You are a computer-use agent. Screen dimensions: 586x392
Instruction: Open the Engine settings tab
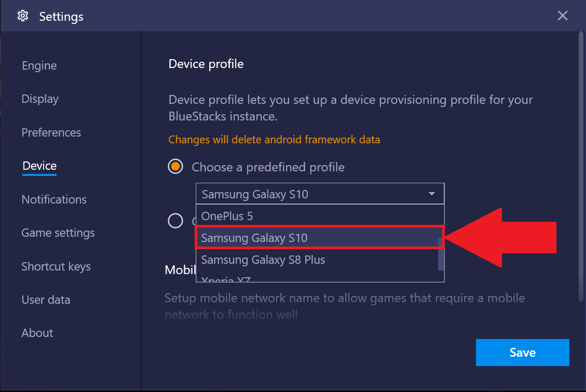coord(39,66)
